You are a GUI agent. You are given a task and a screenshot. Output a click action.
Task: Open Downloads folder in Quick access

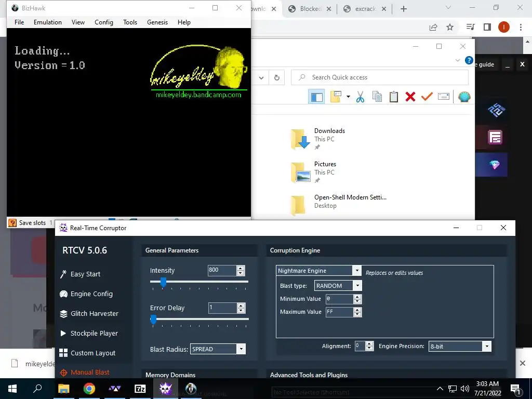[318, 138]
